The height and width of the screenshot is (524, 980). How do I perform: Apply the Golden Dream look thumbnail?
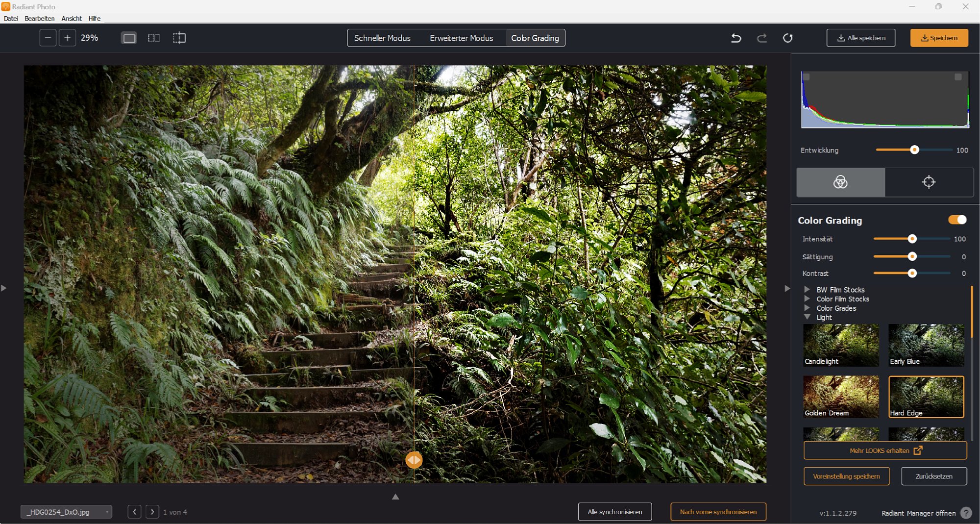pos(841,397)
